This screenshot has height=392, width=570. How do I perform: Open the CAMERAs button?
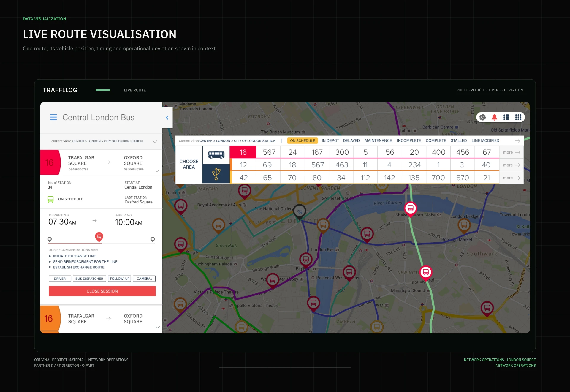click(144, 279)
